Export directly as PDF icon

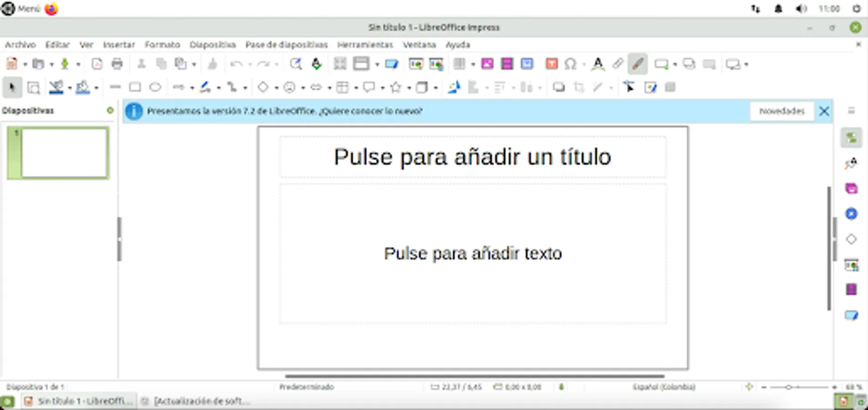(x=97, y=64)
